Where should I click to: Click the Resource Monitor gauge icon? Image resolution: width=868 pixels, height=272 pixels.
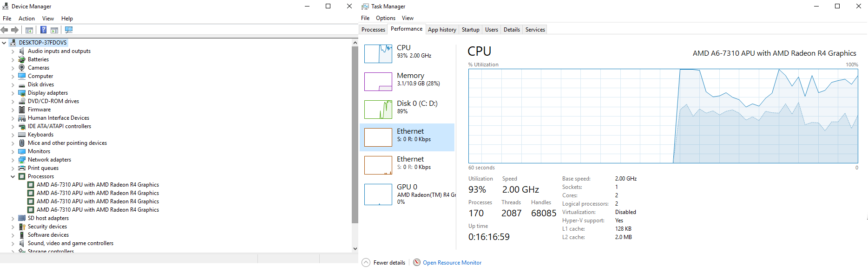point(417,262)
